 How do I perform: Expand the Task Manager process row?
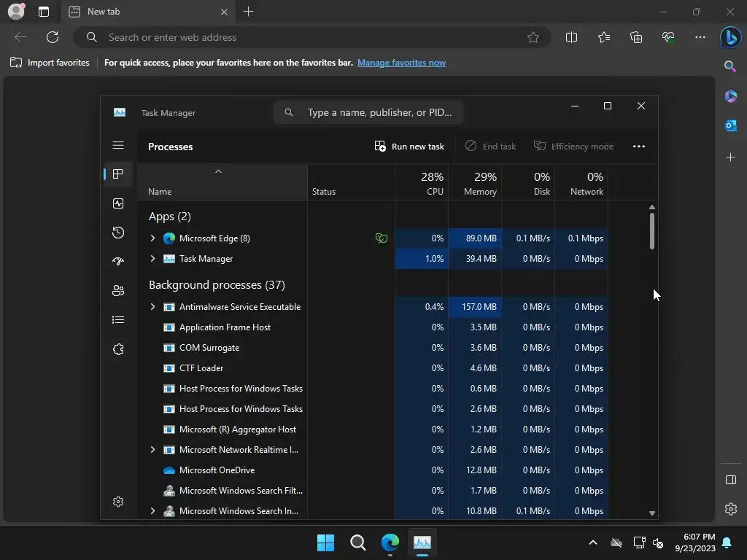coord(152,259)
